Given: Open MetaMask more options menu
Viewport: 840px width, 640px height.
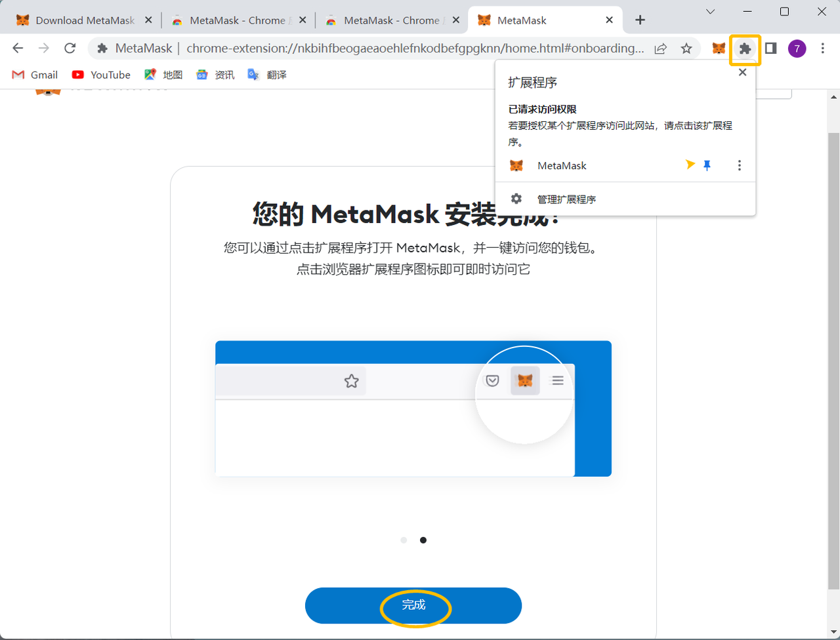Looking at the screenshot, I should point(739,165).
